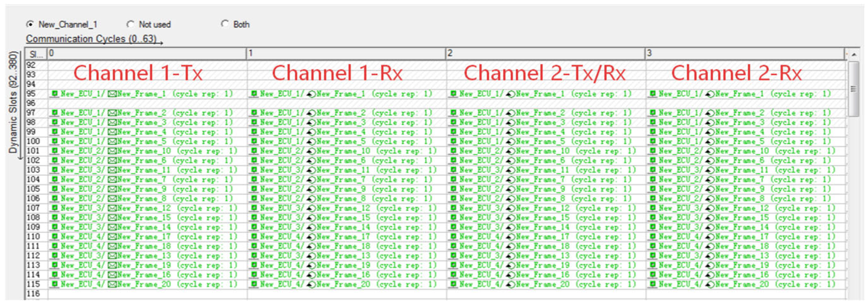Click ECU icon of New_Frame_7 in cycle 3
This screenshot has width=868, height=303.
[x=654, y=179]
